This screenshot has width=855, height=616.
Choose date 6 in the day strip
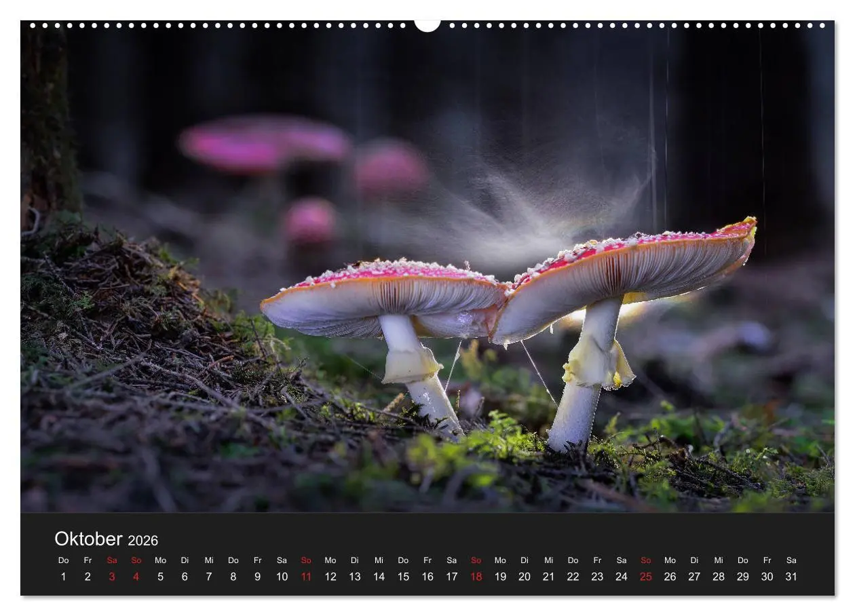(185, 577)
